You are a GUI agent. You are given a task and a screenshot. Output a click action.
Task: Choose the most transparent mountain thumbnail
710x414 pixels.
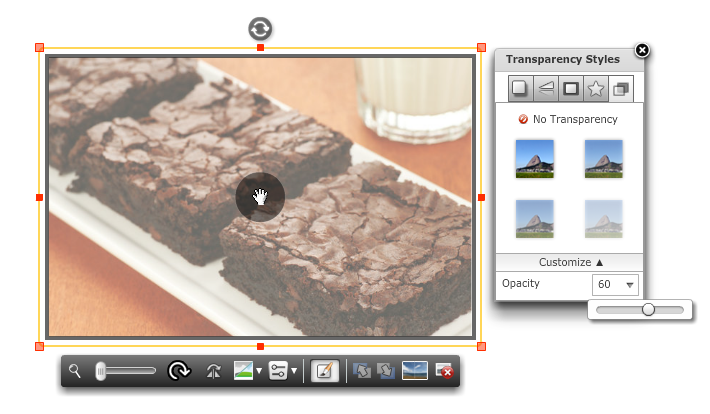604,219
